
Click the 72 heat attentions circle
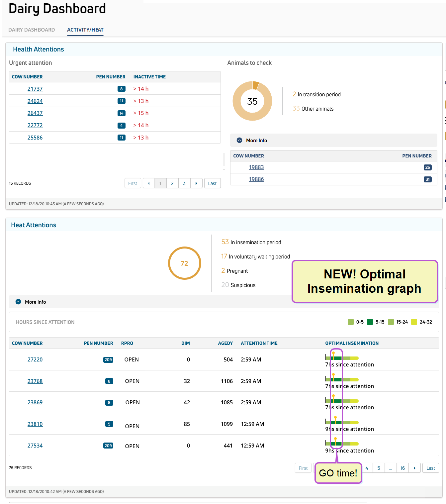pos(185,263)
